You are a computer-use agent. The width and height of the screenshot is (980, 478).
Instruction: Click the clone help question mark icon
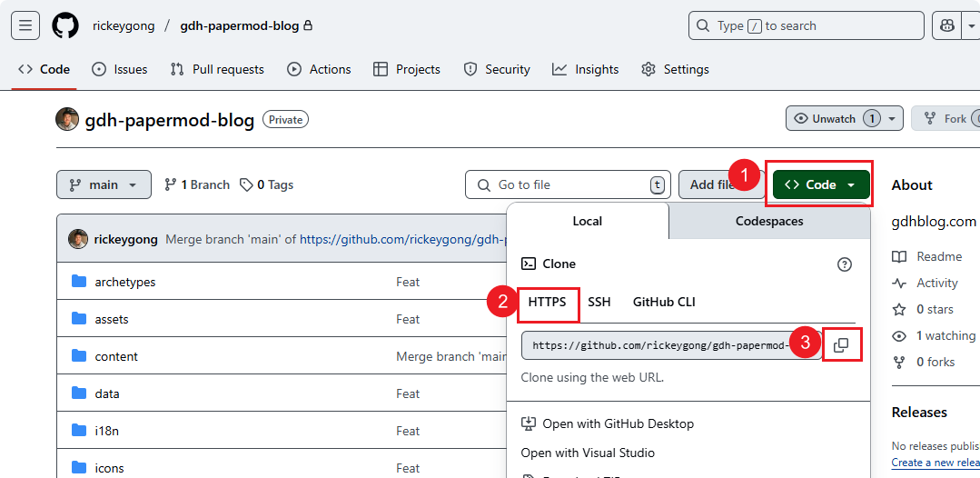844,264
